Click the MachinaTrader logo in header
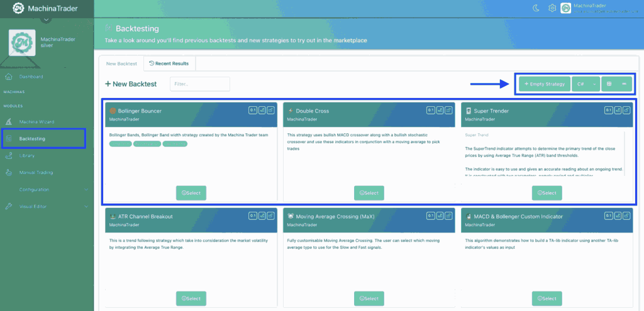This screenshot has width=644, height=311. coord(18,8)
